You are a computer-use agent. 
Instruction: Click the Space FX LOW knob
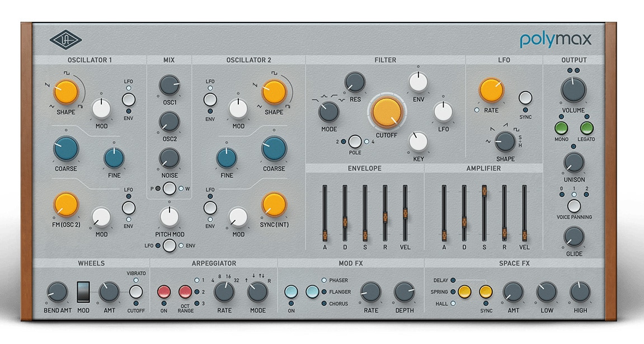(x=546, y=292)
